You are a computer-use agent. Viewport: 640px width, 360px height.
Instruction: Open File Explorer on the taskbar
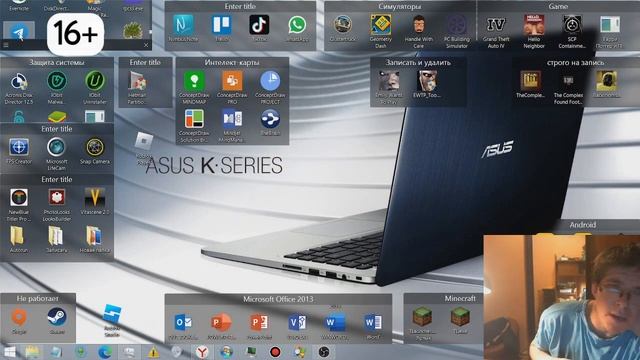coord(32,352)
